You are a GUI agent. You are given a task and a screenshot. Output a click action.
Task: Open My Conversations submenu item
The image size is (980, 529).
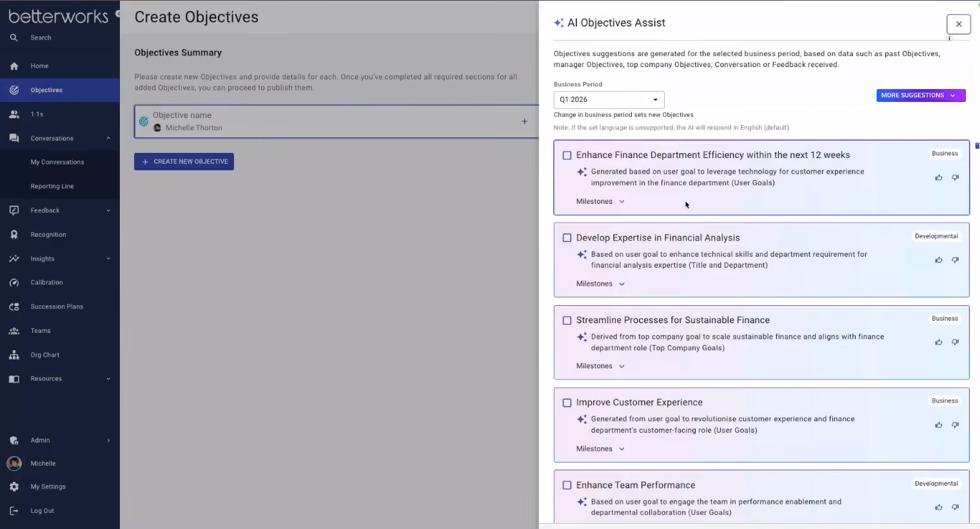point(57,162)
